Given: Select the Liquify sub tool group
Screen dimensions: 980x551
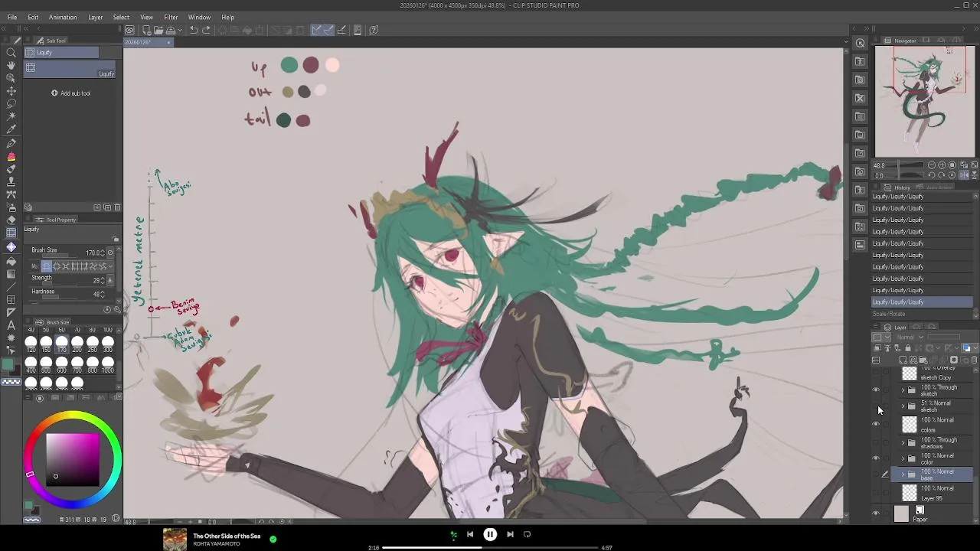Looking at the screenshot, I should point(61,52).
